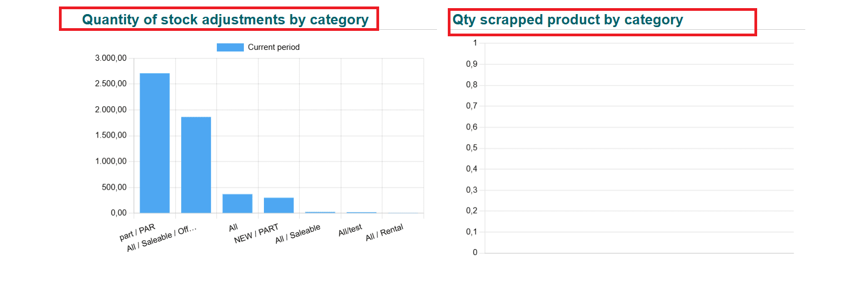Click the empty scrapped product chart area
Screen dimensions: 868x293
(639, 148)
